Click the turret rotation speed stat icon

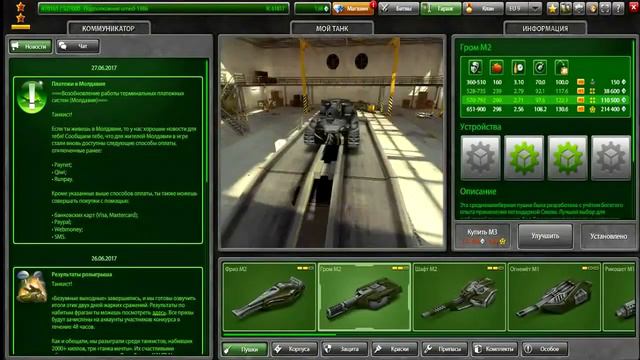[540, 67]
